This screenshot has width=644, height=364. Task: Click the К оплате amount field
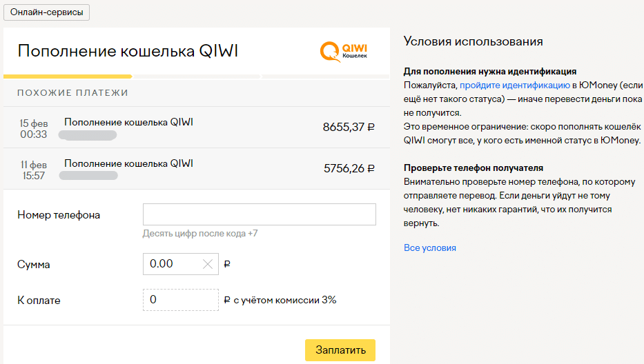[x=181, y=300]
